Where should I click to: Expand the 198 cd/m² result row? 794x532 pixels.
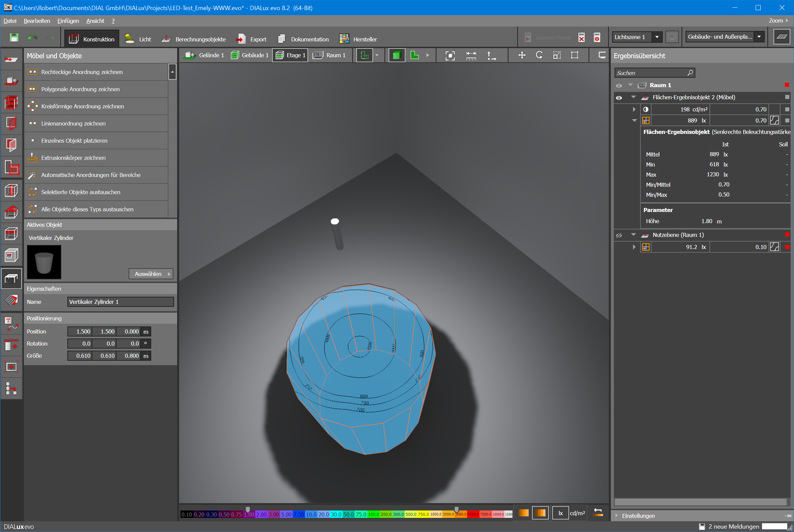[634, 109]
